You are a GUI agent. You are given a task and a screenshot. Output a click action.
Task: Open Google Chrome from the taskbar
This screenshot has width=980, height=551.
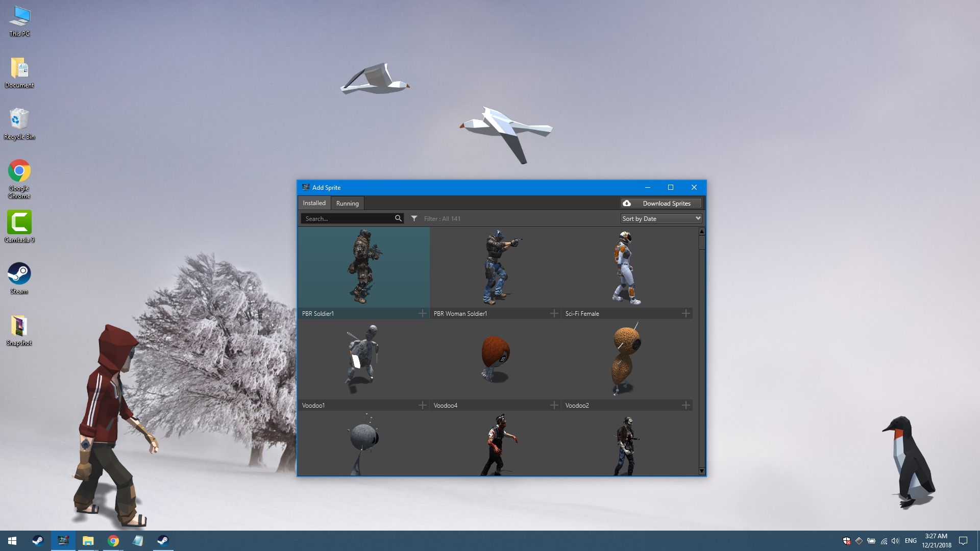(x=113, y=541)
